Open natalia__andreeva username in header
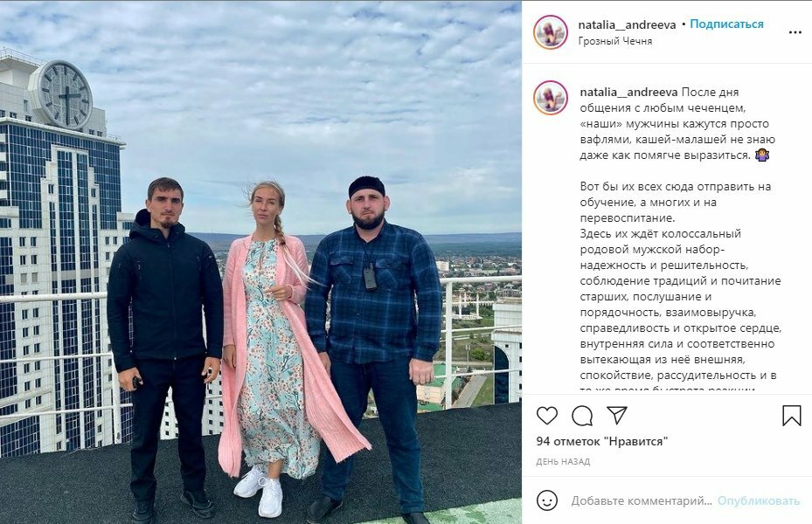Image resolution: width=812 pixels, height=524 pixels. (x=627, y=24)
